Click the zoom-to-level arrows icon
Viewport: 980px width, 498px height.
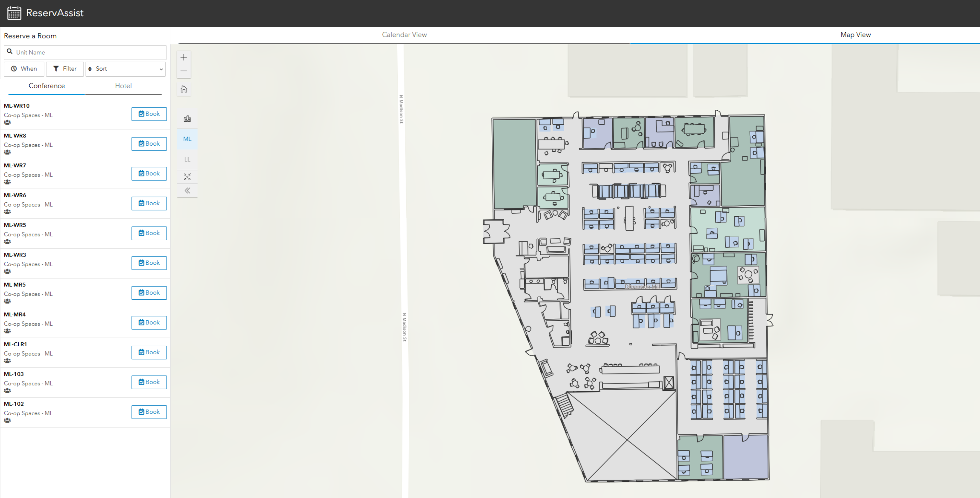(187, 177)
